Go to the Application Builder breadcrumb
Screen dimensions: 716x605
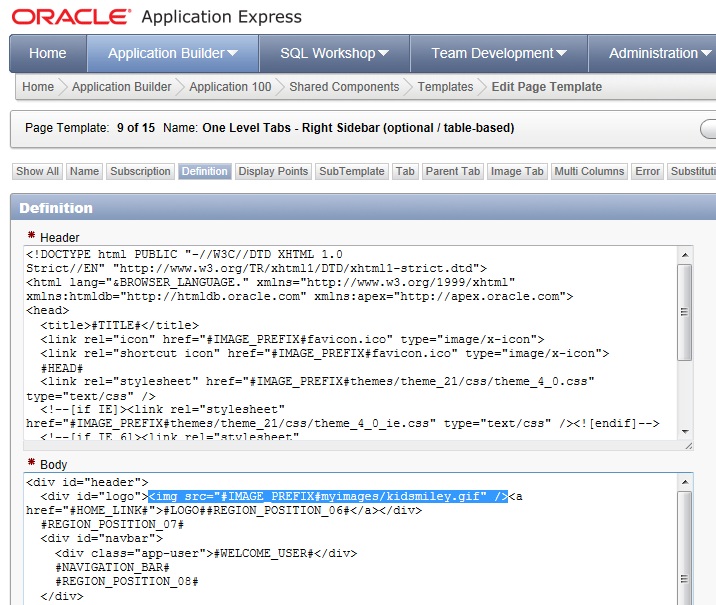121,87
